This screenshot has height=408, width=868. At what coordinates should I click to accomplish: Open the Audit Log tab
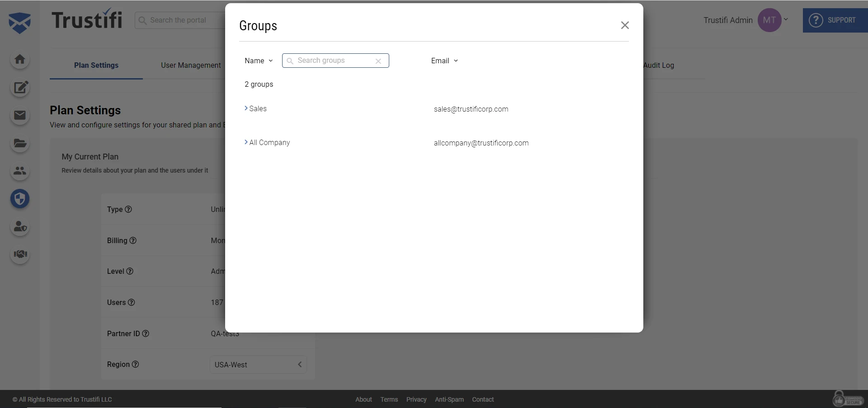point(659,65)
